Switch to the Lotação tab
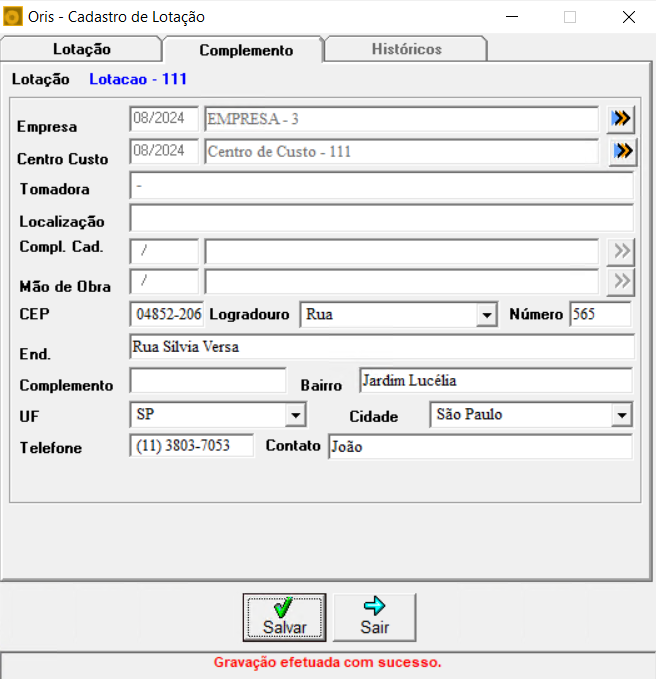The width and height of the screenshot is (656, 679). coord(81,49)
